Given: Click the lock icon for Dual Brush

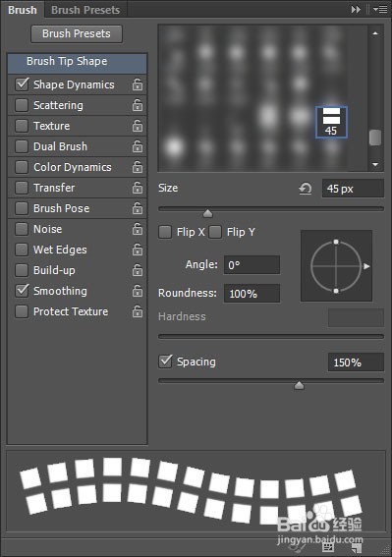Looking at the screenshot, I should (x=138, y=146).
